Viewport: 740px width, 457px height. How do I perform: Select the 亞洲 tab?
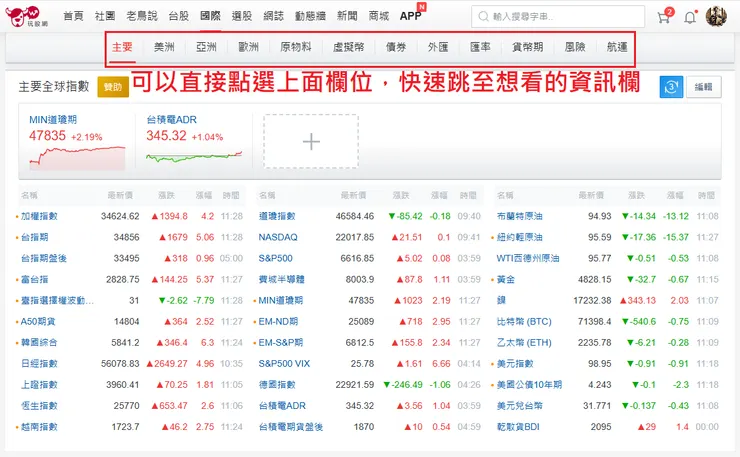pyautogui.click(x=206, y=47)
